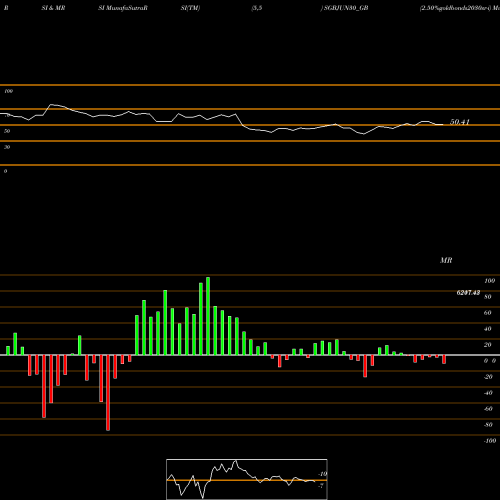Click the MR axis label 80
This screenshot has height=500, width=500.
click(x=488, y=297)
